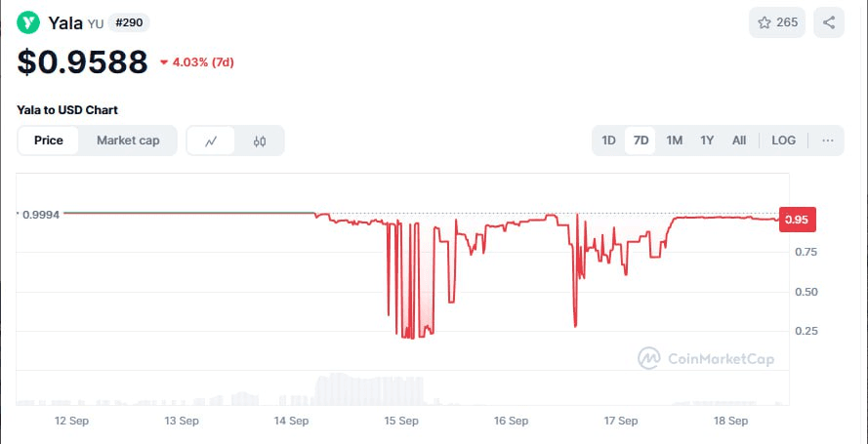Click the CoinMarketCap watermark logo
This screenshot has height=444, width=868.
[706, 358]
